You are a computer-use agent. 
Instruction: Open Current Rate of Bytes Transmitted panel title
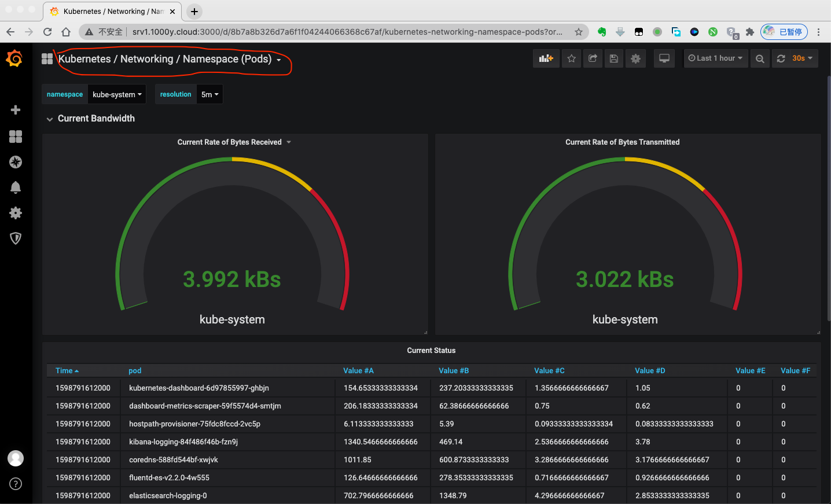pos(623,142)
